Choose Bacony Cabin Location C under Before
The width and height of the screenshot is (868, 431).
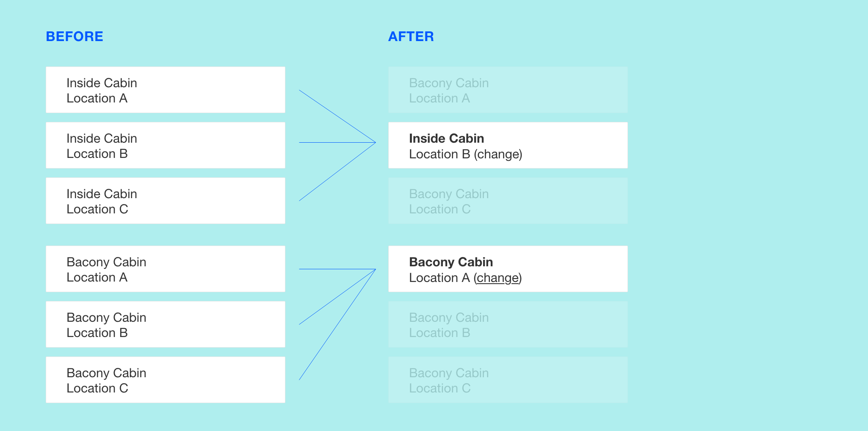(x=166, y=380)
